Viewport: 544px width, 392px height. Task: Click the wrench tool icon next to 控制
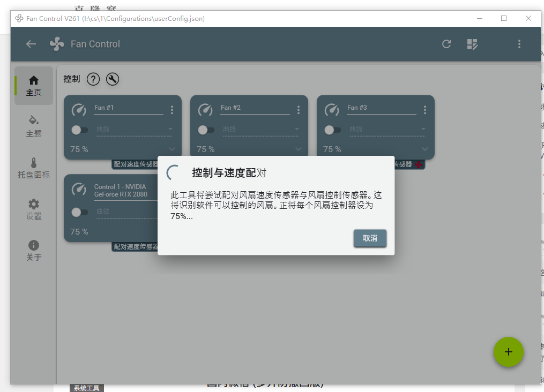tap(112, 79)
